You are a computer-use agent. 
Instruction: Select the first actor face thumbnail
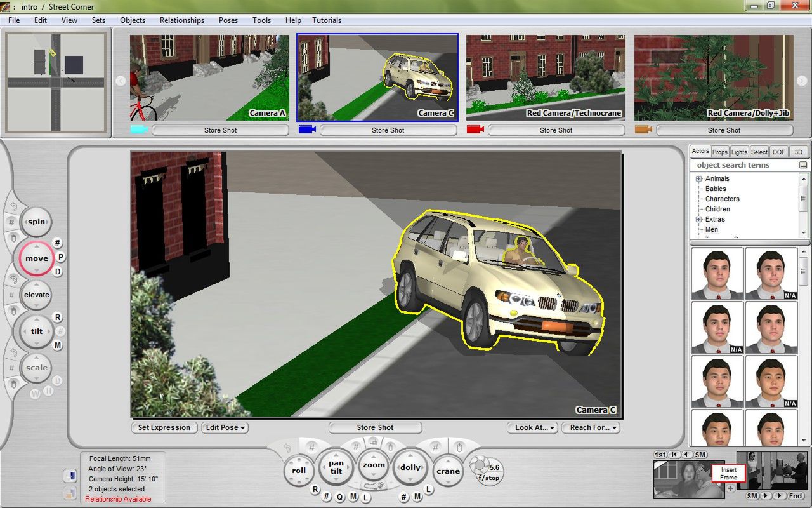(x=717, y=274)
